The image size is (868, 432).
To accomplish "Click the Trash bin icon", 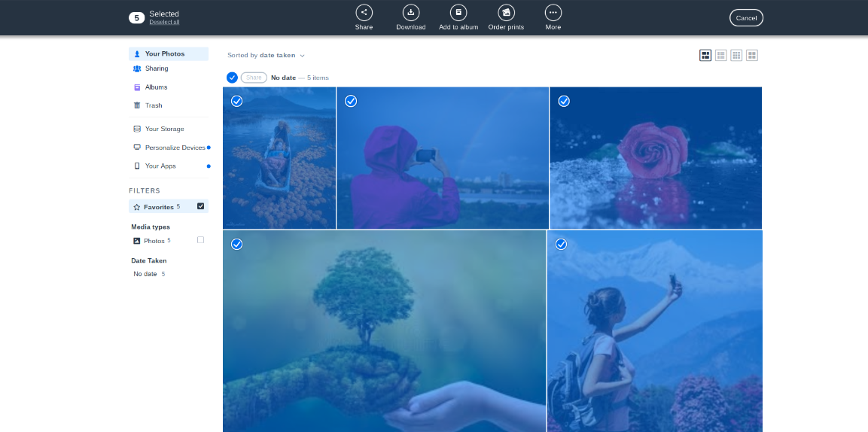I will [137, 105].
